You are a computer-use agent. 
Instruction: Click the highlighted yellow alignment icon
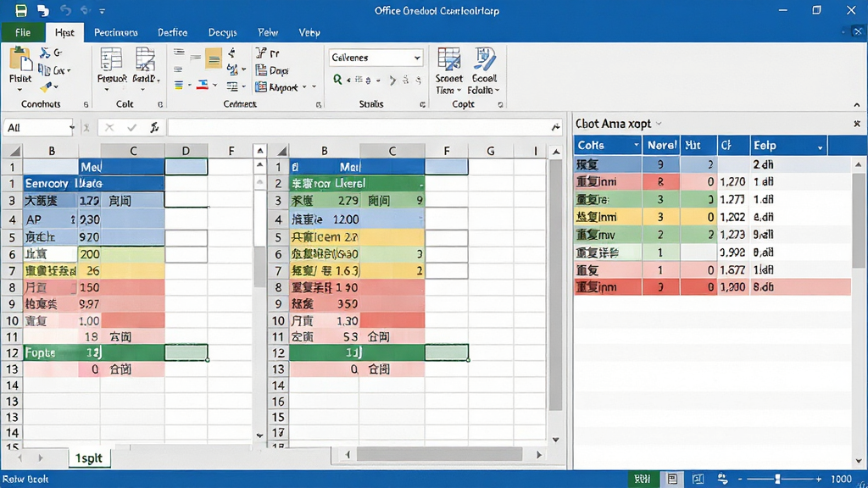(x=213, y=58)
